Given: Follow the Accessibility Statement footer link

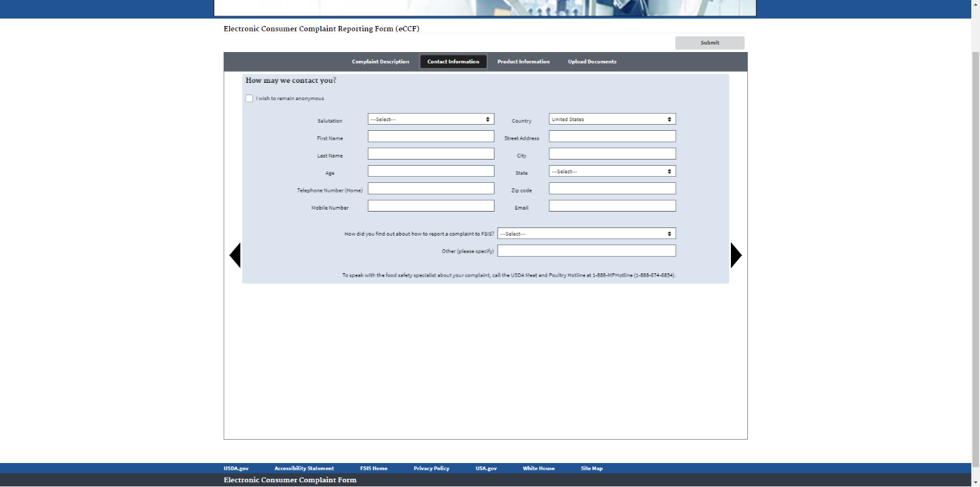Looking at the screenshot, I should click(304, 469).
